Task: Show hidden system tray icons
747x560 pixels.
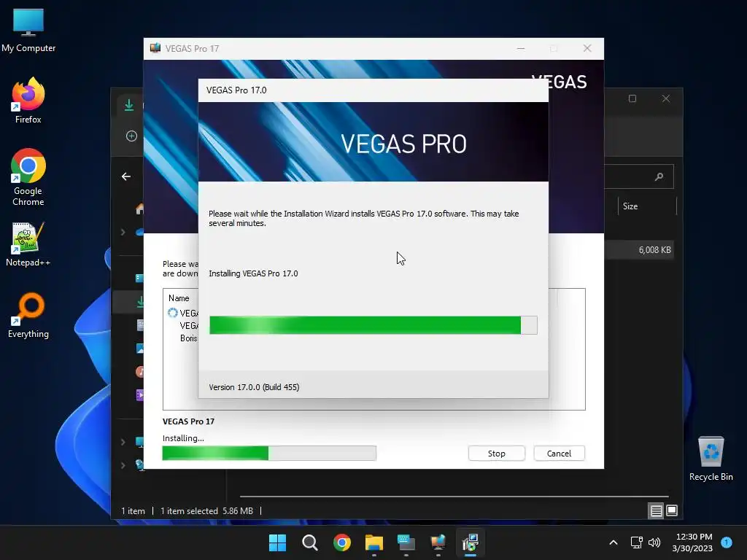Action: point(614,542)
